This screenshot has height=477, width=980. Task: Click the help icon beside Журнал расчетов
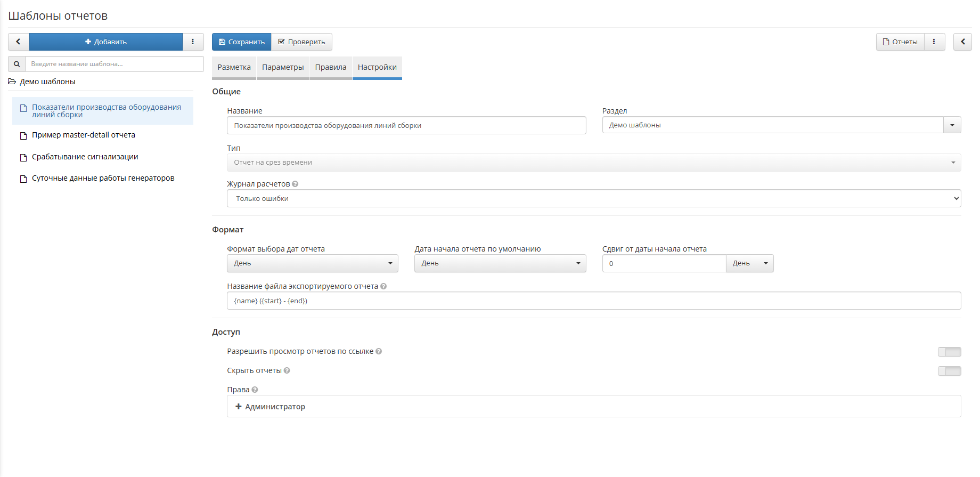tap(295, 184)
